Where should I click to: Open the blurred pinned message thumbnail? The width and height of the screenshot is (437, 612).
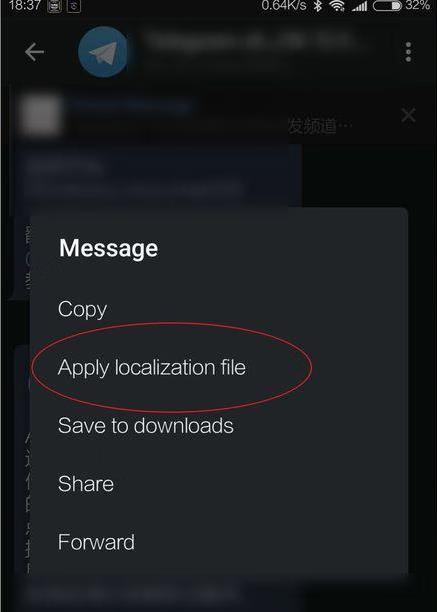coord(41,116)
